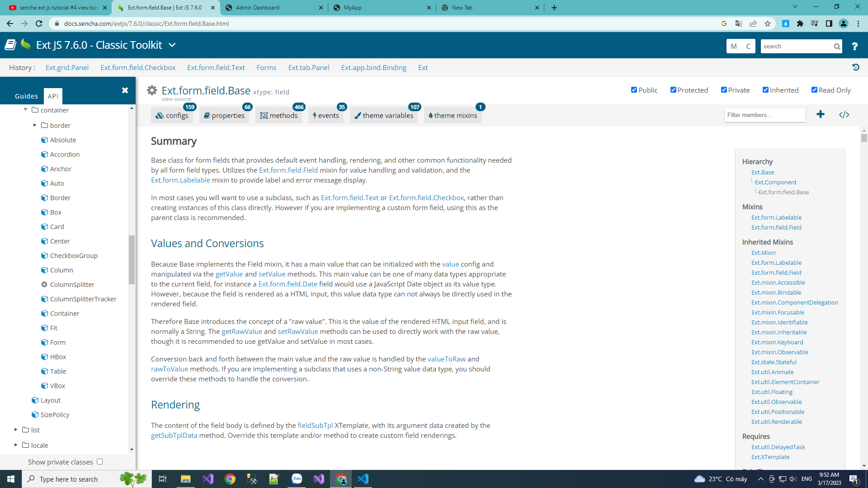The image size is (868, 488).
Task: Toggle source code view icon
Action: point(844,115)
